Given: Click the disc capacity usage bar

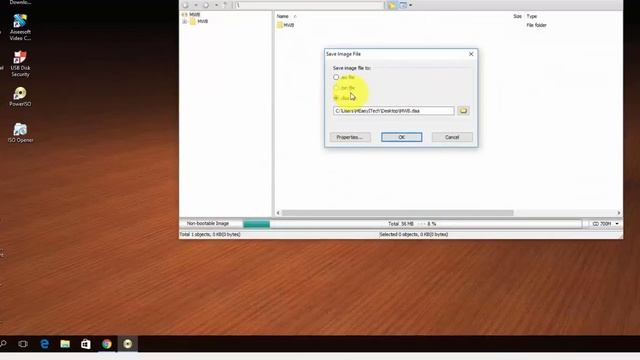Looking at the screenshot, I should point(412,224).
